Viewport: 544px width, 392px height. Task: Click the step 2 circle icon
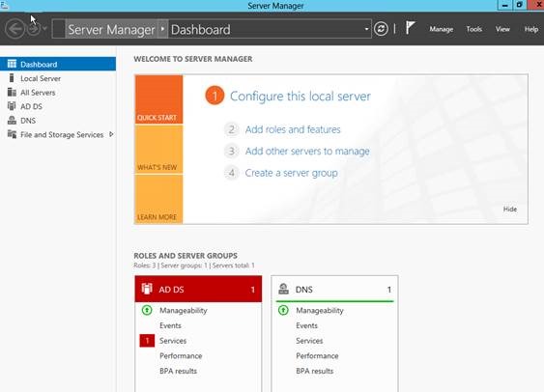click(231, 129)
